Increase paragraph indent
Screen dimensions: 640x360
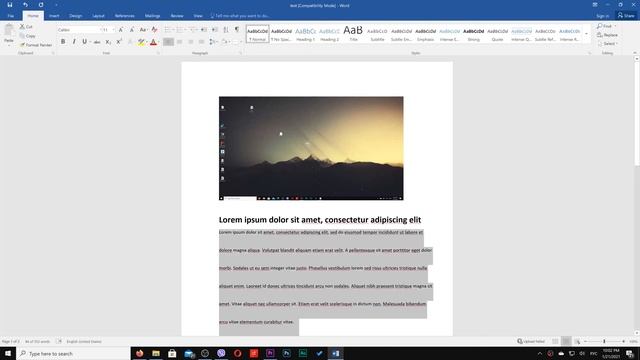coord(215,30)
